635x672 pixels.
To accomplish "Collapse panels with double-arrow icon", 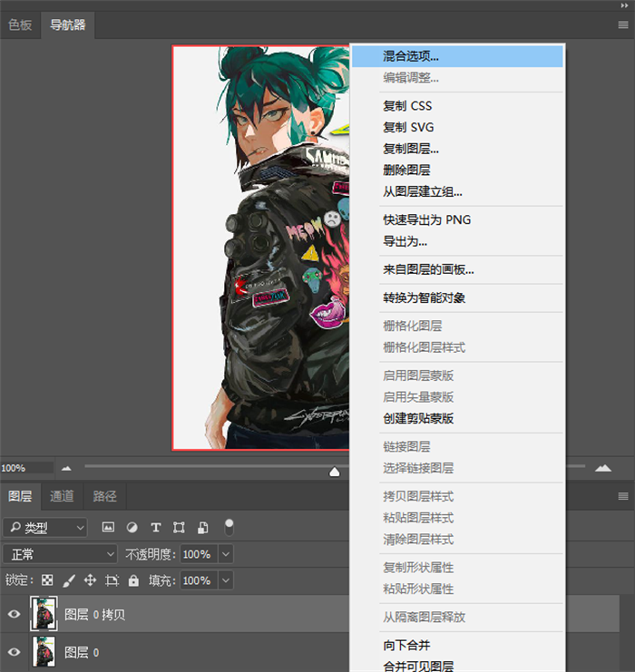I will (x=624, y=5).
